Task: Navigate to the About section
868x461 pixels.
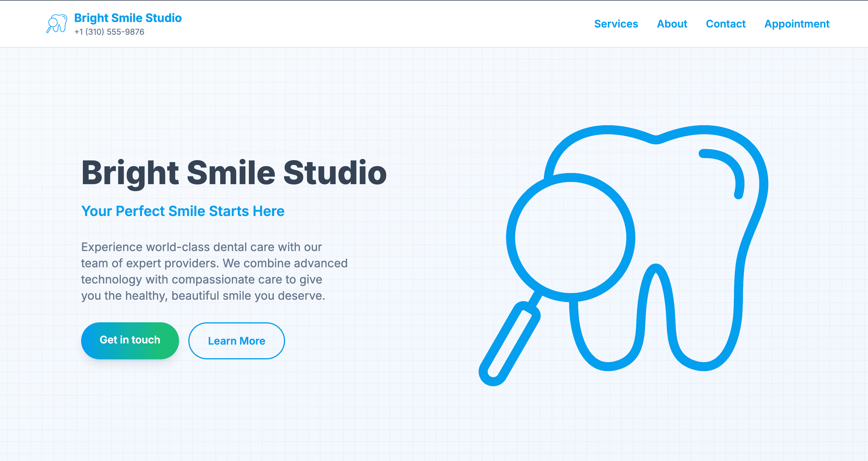Action: [x=672, y=24]
